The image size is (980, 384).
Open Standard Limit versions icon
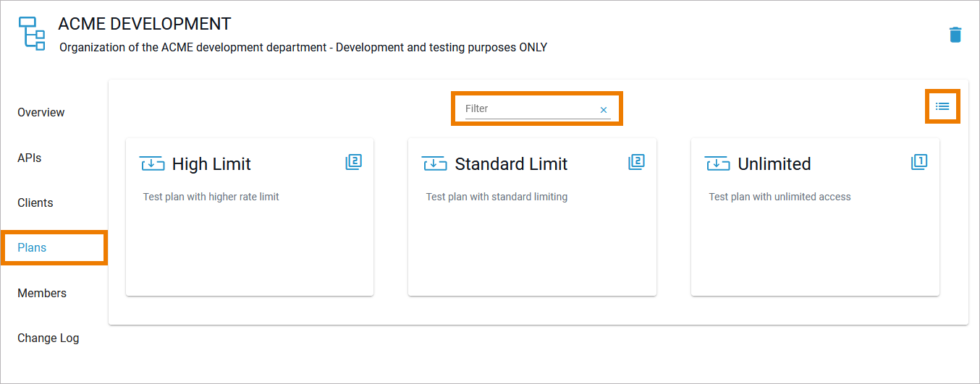pyautogui.click(x=636, y=162)
